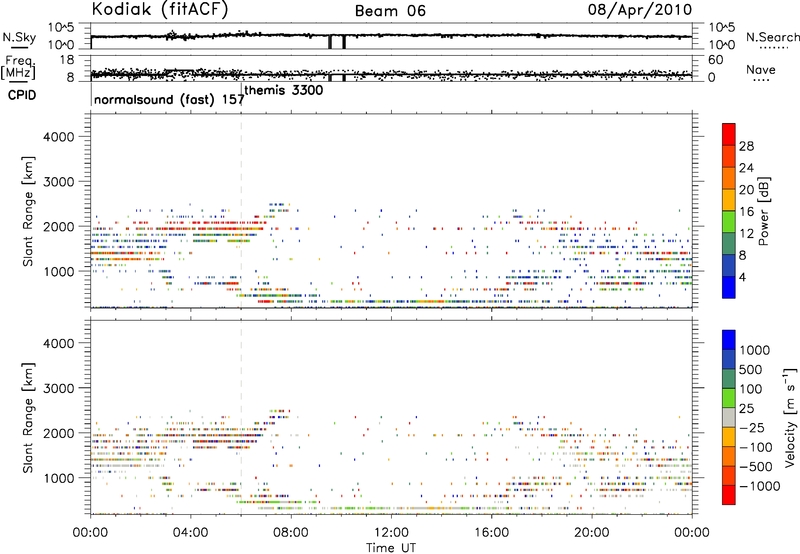
Task: Click the "N.Search" legend label
Action: [x=772, y=37]
